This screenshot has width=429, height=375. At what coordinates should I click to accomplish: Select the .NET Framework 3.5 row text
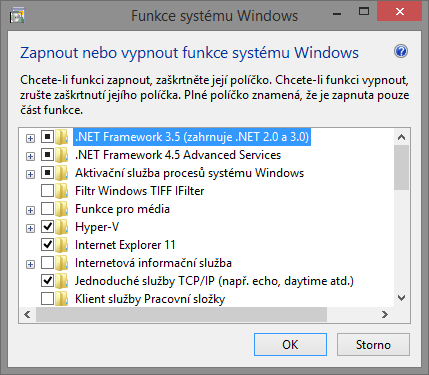pos(192,137)
